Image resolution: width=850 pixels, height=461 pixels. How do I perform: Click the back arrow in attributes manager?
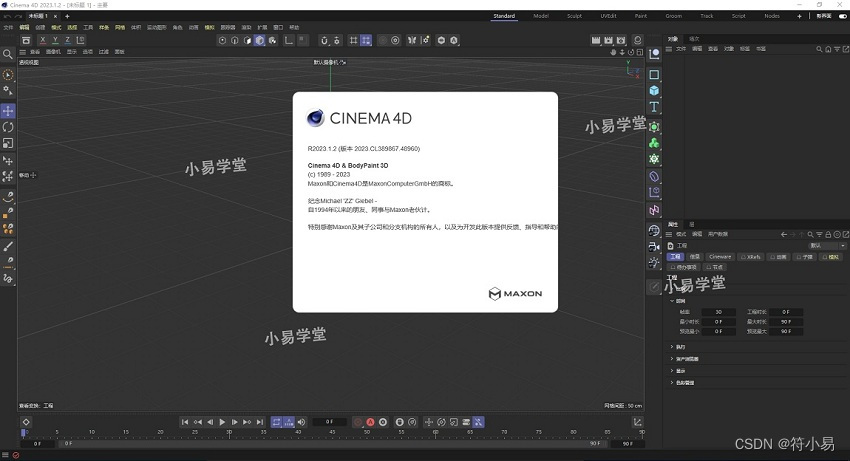coord(784,234)
